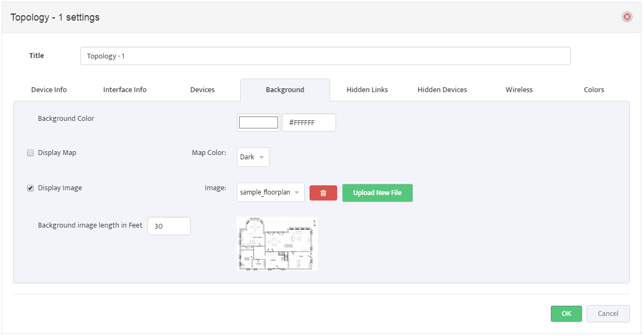Viewport: 644px width, 336px height.
Task: Open the Colors tab
Action: pyautogui.click(x=594, y=89)
